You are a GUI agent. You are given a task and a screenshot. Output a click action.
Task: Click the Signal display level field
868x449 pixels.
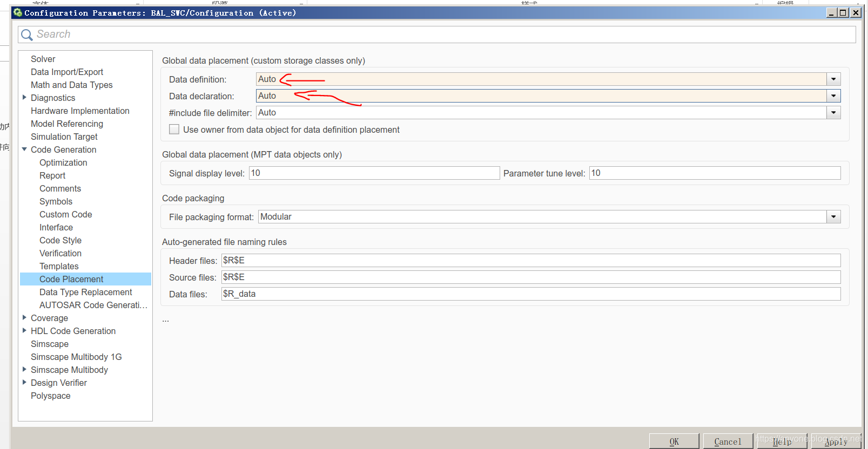point(374,173)
